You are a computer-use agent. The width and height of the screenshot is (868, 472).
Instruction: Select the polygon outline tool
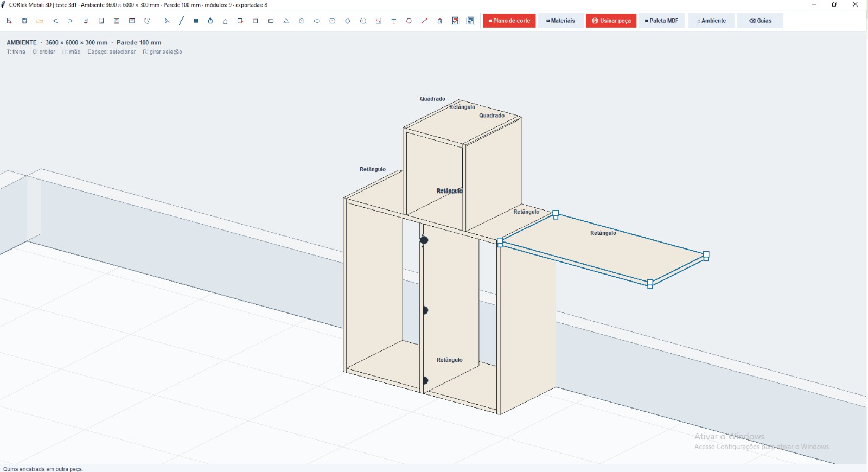pos(409,21)
